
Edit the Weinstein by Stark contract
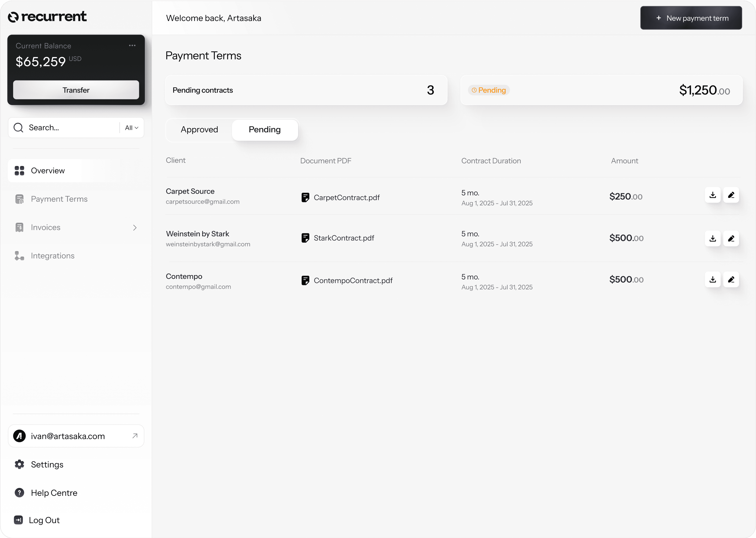(x=731, y=238)
